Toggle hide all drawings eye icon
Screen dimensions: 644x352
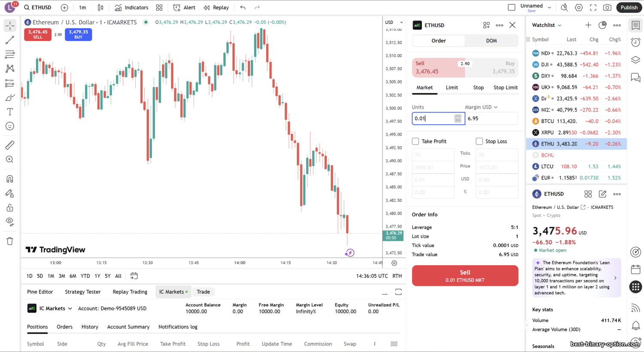click(x=10, y=222)
